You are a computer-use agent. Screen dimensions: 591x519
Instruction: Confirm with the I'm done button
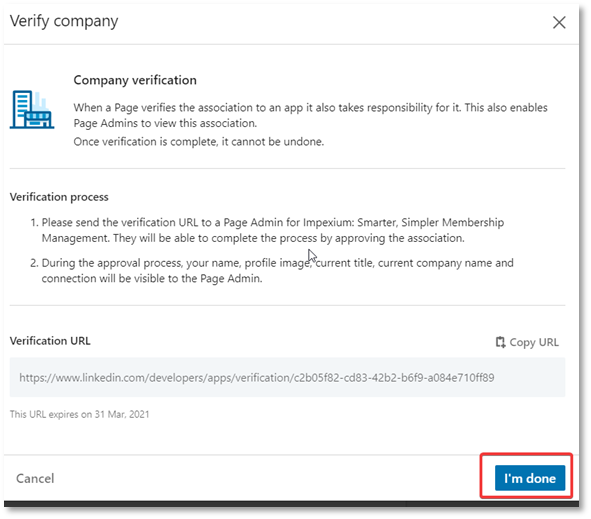click(x=530, y=478)
